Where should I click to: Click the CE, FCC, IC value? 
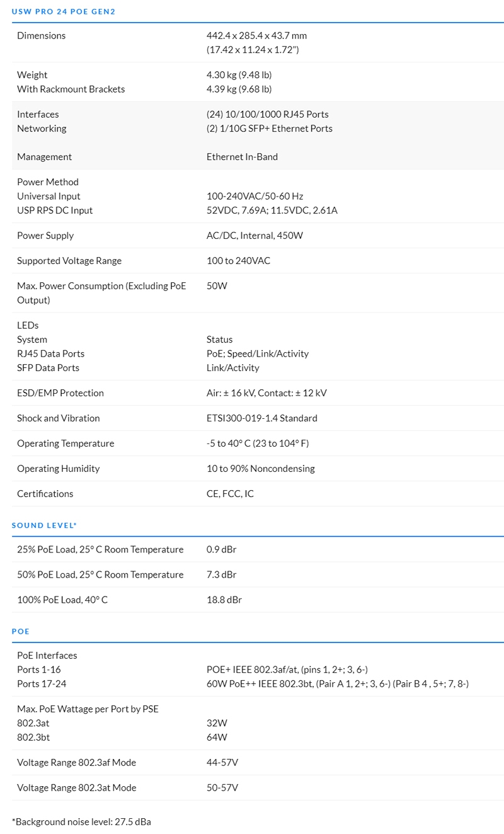230,494
